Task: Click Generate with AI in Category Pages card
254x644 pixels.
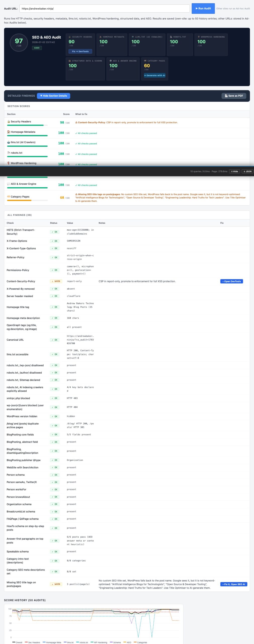Action: pos(155,75)
